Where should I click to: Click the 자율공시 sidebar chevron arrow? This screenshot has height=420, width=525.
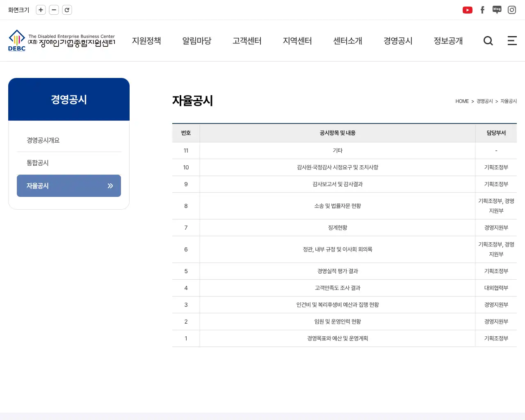pyautogui.click(x=110, y=186)
